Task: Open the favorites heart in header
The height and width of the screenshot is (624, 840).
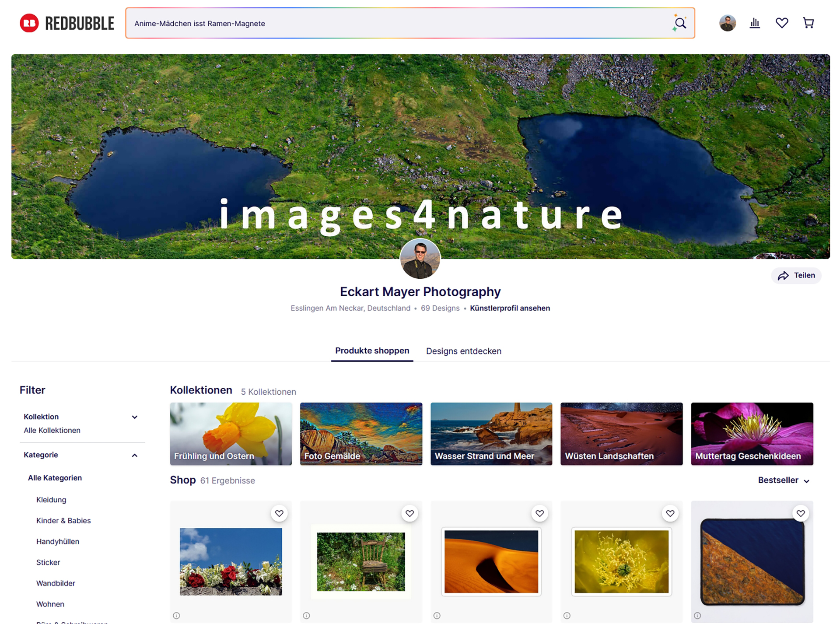Action: tap(782, 23)
